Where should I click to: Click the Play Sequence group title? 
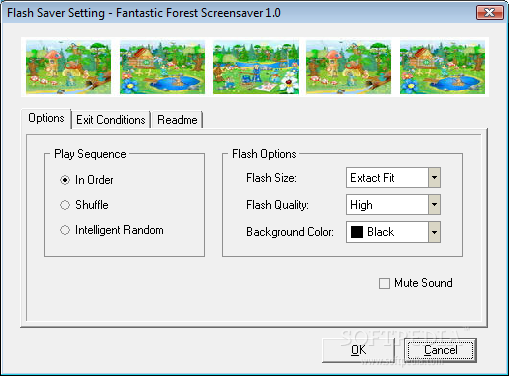click(90, 154)
